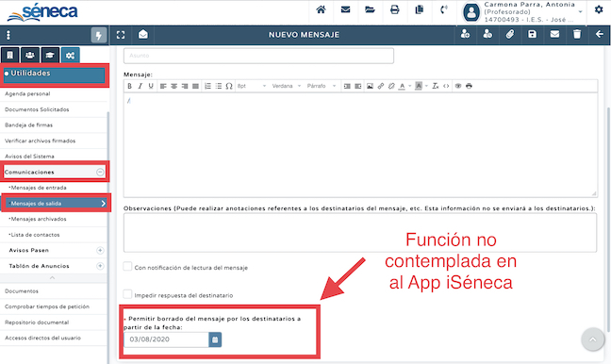The height and width of the screenshot is (364, 611).
Task: Select the people group sidebar tab
Action: pos(30,56)
